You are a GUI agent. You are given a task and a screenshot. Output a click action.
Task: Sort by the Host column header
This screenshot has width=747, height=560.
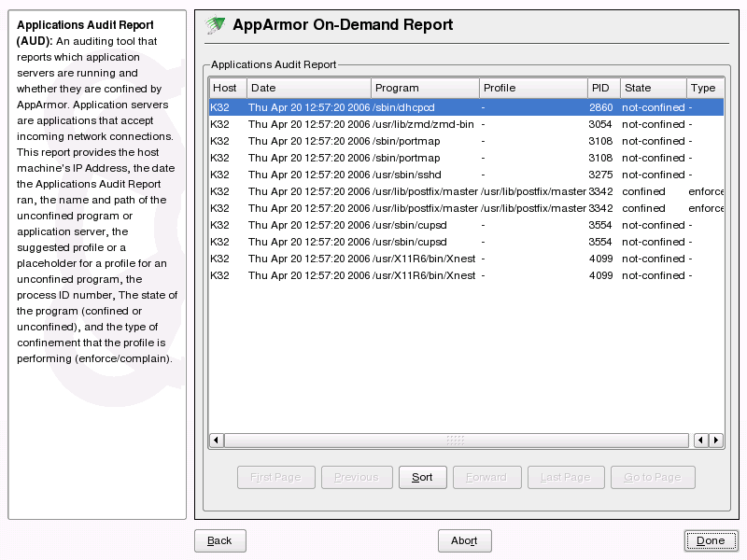click(x=227, y=88)
